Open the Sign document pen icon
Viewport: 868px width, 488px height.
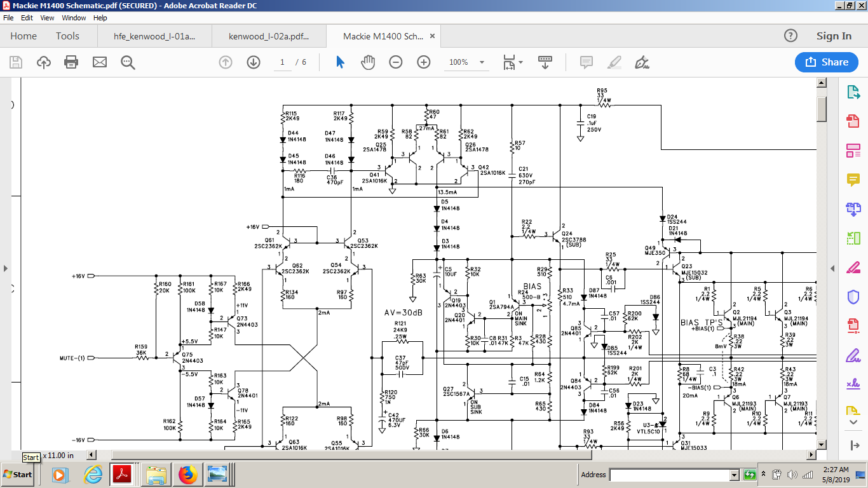[642, 62]
